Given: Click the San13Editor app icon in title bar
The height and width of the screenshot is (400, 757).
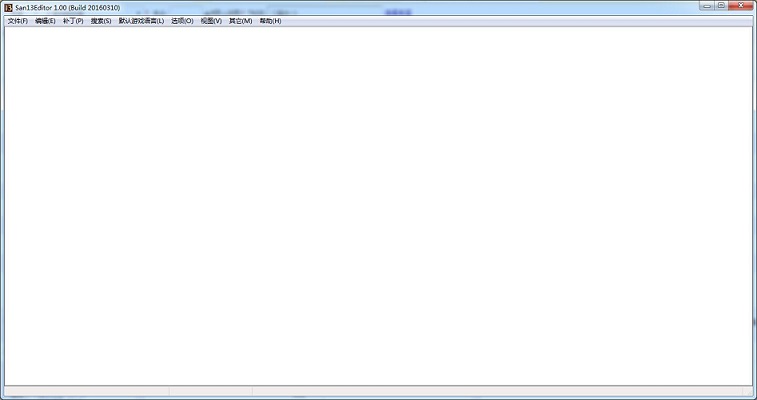Looking at the screenshot, I should pyautogui.click(x=8, y=8).
